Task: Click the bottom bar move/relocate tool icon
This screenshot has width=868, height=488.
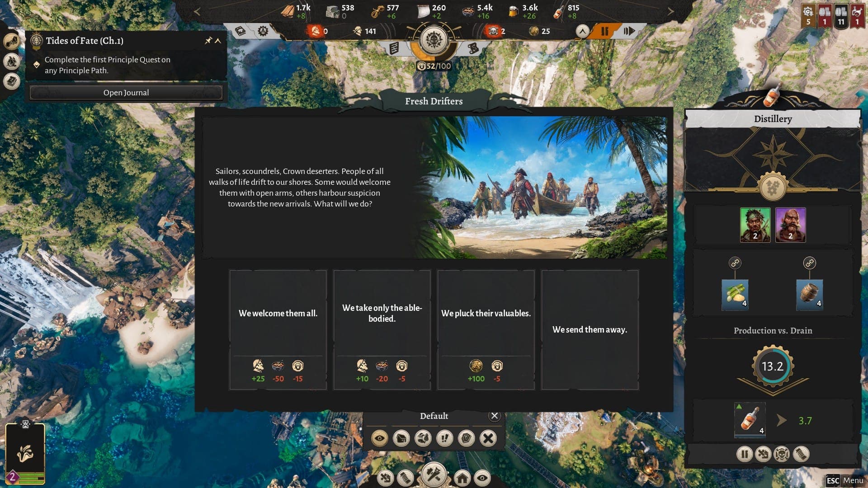Action: click(x=386, y=478)
